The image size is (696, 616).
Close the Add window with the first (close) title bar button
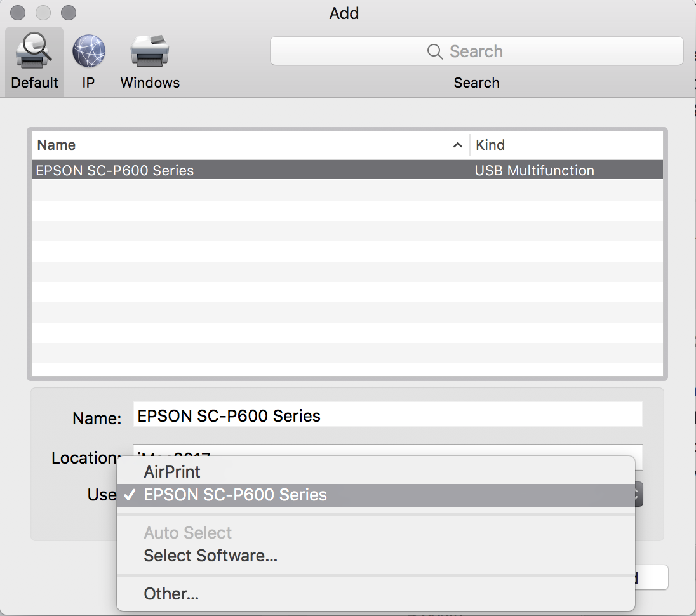18,13
